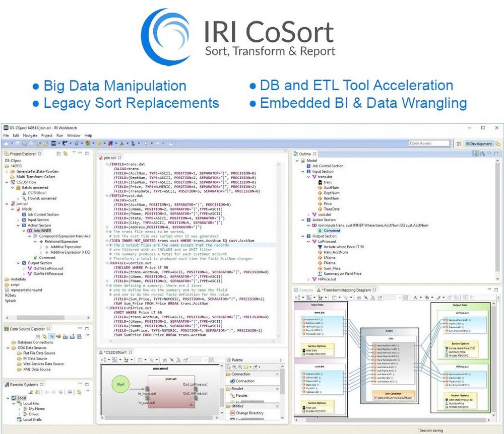This screenshot has height=434, width=504.
Task: Click the IRI toolbar icon
Action: [53, 143]
